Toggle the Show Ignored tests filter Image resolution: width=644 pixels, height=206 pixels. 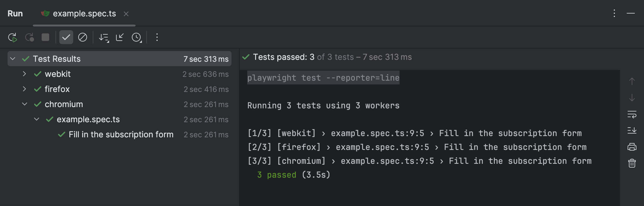coord(83,37)
